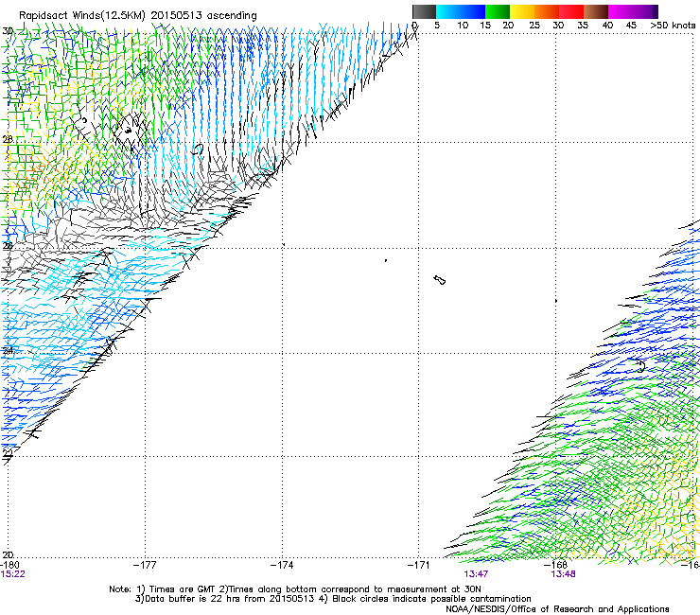Click the '>50 knots' legend label
The width and height of the screenshot is (700, 615).
click(x=673, y=26)
